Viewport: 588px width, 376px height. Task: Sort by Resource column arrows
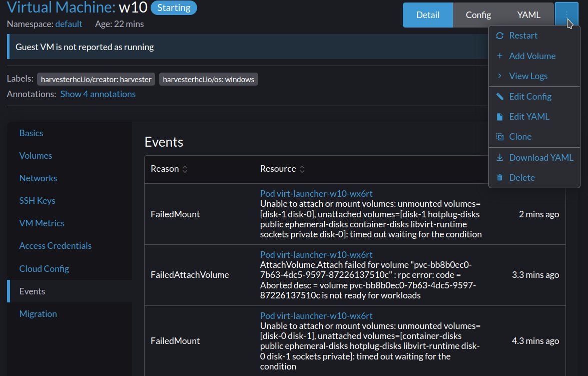(x=302, y=169)
